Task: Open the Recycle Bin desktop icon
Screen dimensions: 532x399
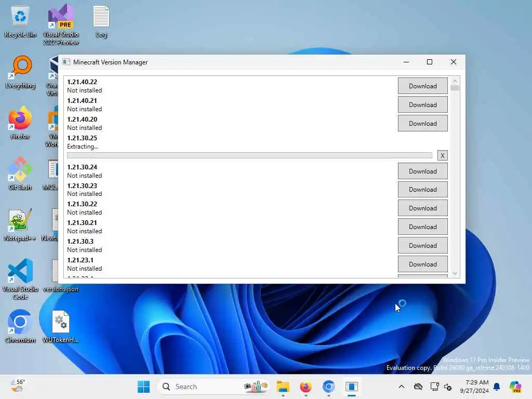Action: point(20,21)
